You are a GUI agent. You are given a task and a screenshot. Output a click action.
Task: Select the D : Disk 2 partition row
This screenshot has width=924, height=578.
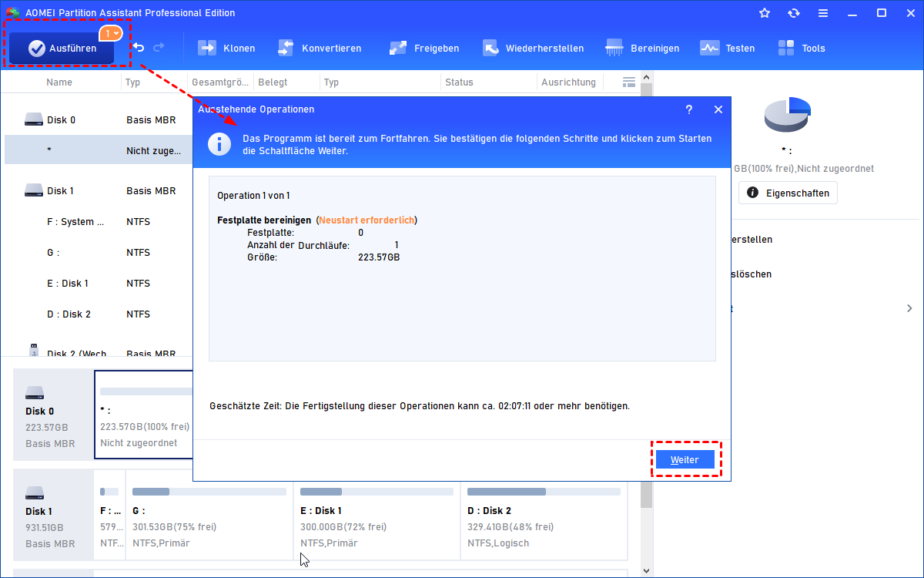tap(99, 314)
